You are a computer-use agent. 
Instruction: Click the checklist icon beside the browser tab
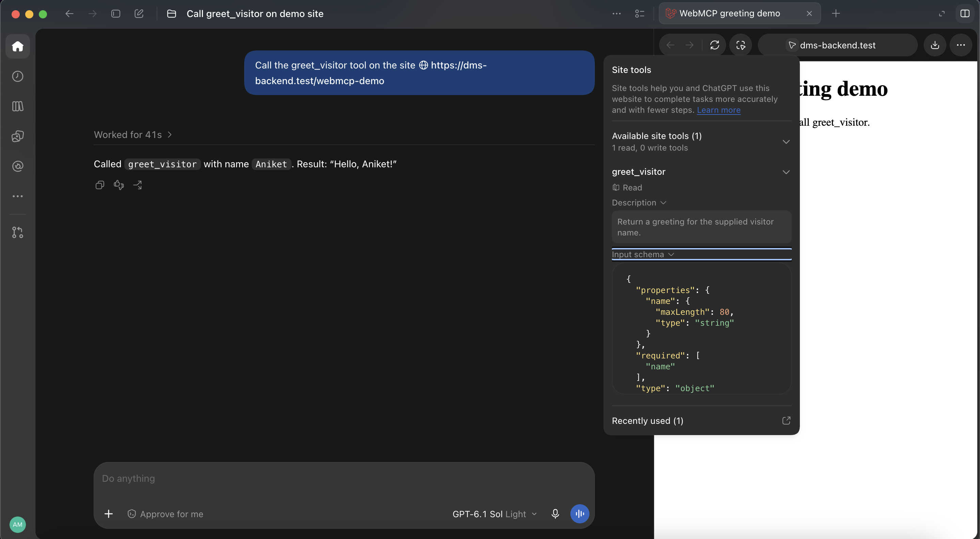(639, 14)
